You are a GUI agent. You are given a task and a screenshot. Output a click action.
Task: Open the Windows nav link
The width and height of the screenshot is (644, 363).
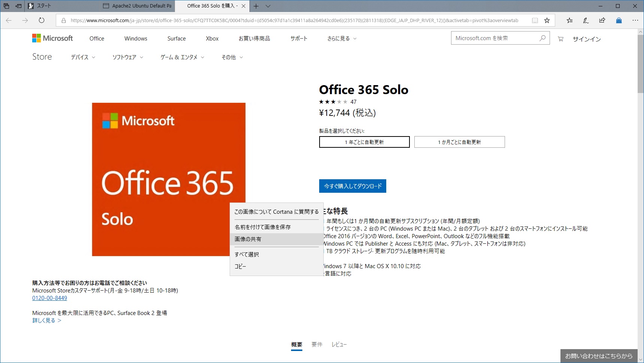coord(136,39)
